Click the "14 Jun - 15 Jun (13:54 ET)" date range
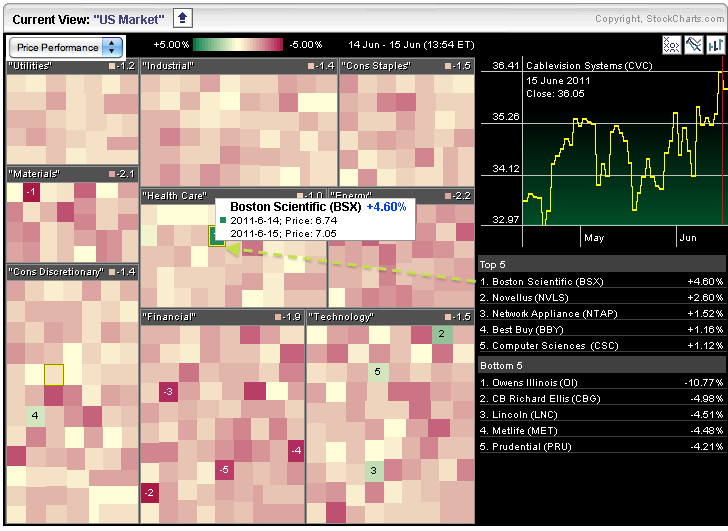The image size is (728, 531). coord(411,45)
